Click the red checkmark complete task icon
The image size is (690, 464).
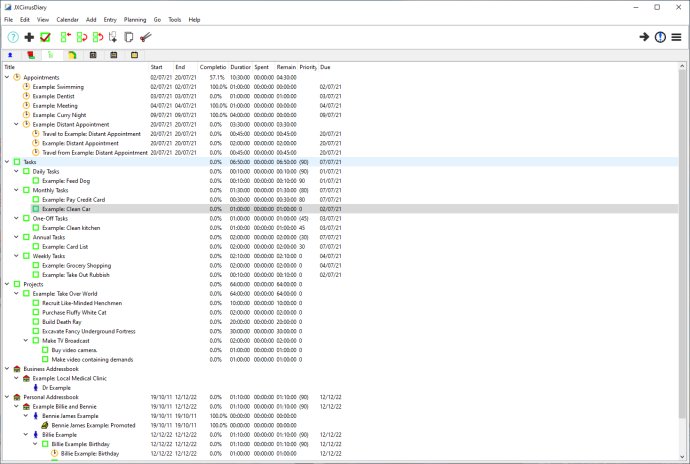(x=45, y=37)
